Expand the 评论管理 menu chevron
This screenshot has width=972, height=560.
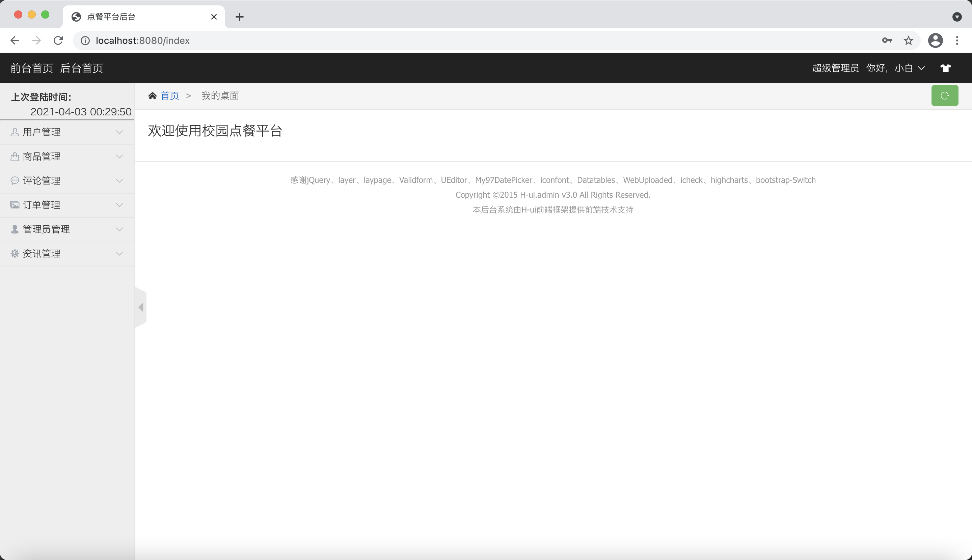click(x=119, y=181)
